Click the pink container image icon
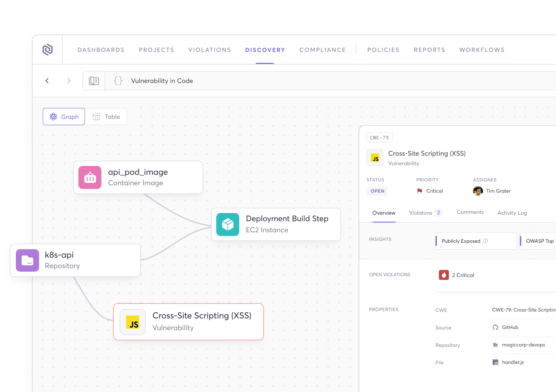The width and height of the screenshot is (556, 392). point(90,177)
